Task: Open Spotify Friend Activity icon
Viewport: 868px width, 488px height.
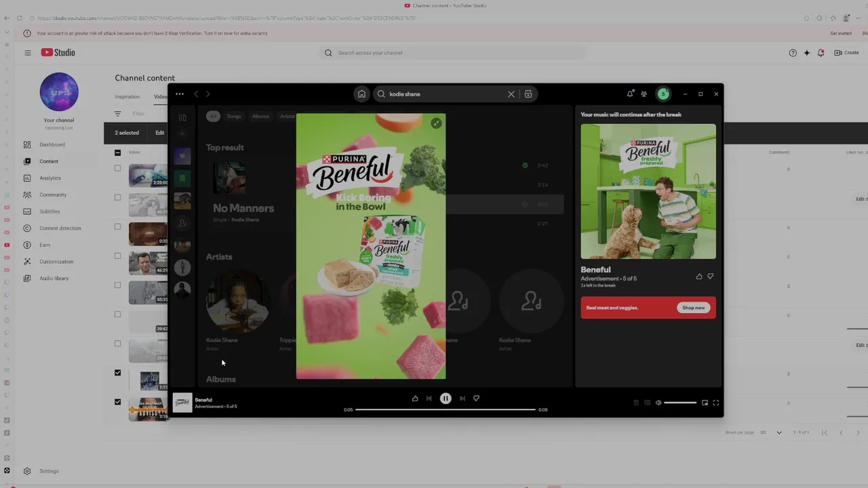Action: click(644, 94)
